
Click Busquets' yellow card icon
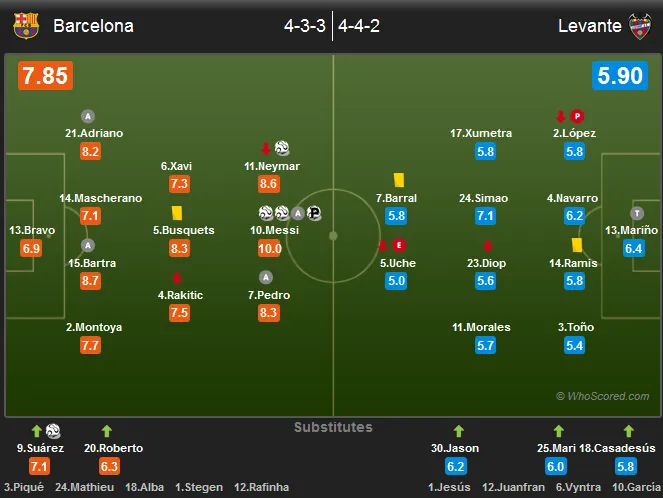click(177, 213)
